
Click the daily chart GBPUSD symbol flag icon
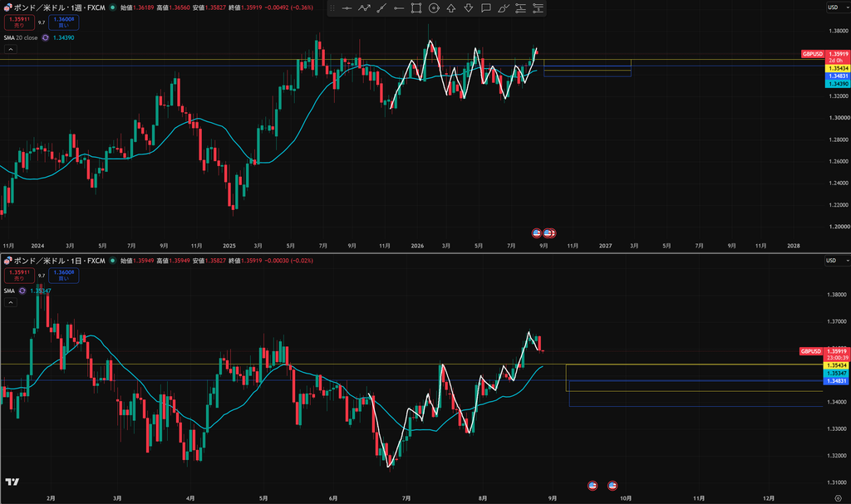[x=7, y=261]
